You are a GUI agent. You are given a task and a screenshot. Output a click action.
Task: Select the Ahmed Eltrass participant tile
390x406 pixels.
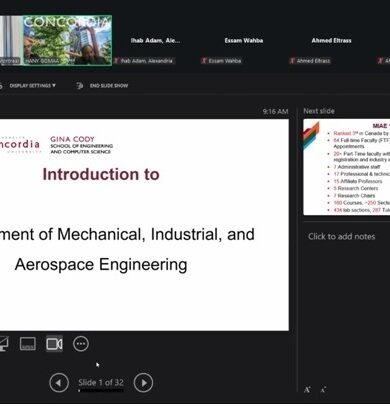[x=331, y=40]
